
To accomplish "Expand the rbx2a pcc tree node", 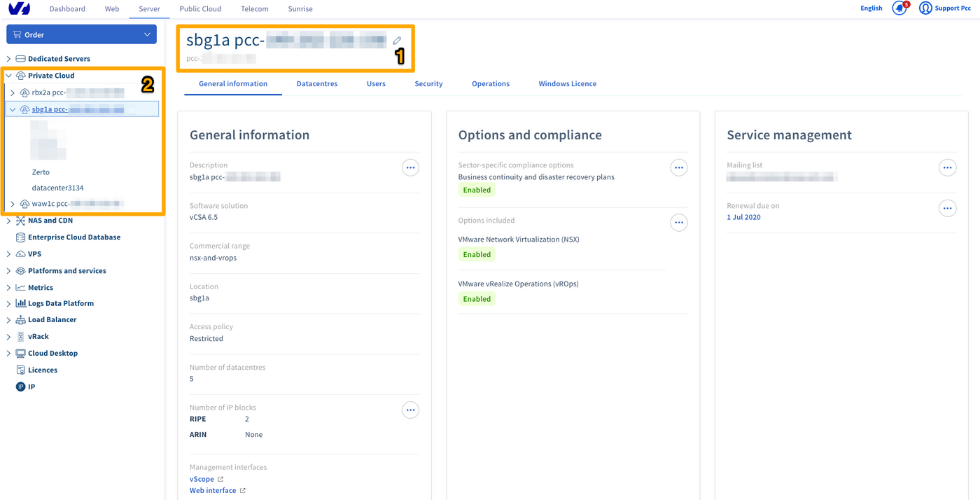I will (13, 92).
